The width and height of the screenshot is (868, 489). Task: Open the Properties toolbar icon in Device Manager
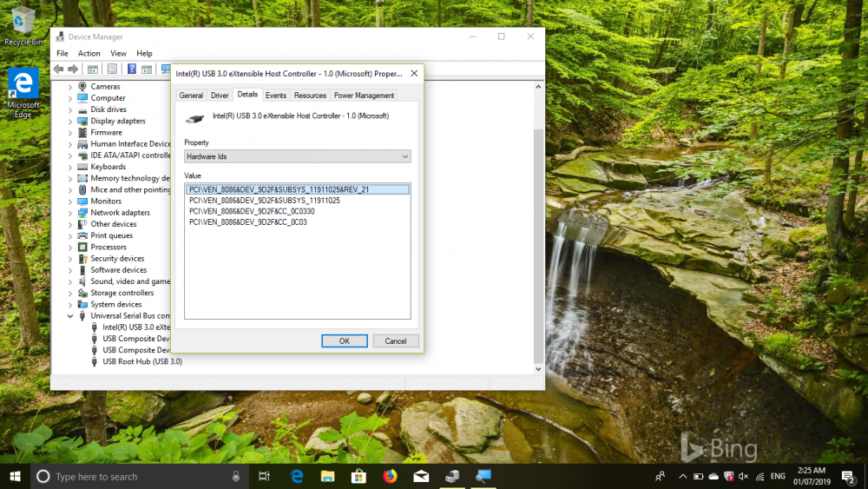pos(112,69)
